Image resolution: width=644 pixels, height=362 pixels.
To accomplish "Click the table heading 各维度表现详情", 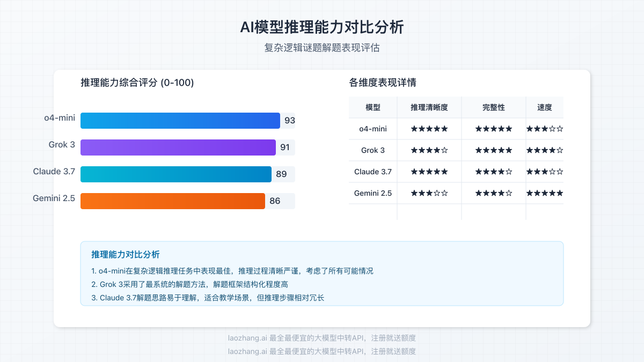I will pyautogui.click(x=383, y=83).
